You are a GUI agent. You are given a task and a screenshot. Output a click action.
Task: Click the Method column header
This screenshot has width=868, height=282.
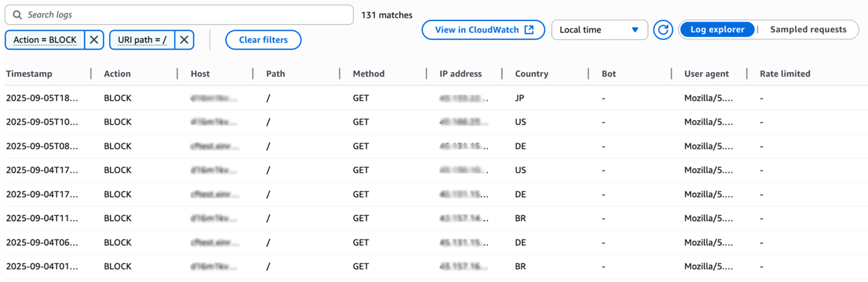[368, 74]
